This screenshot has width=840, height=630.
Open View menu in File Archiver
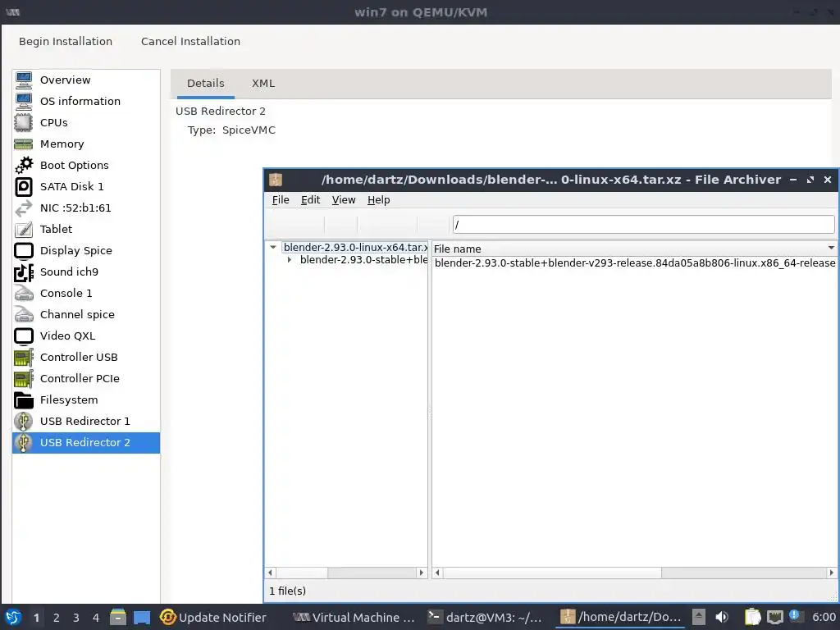tap(344, 200)
